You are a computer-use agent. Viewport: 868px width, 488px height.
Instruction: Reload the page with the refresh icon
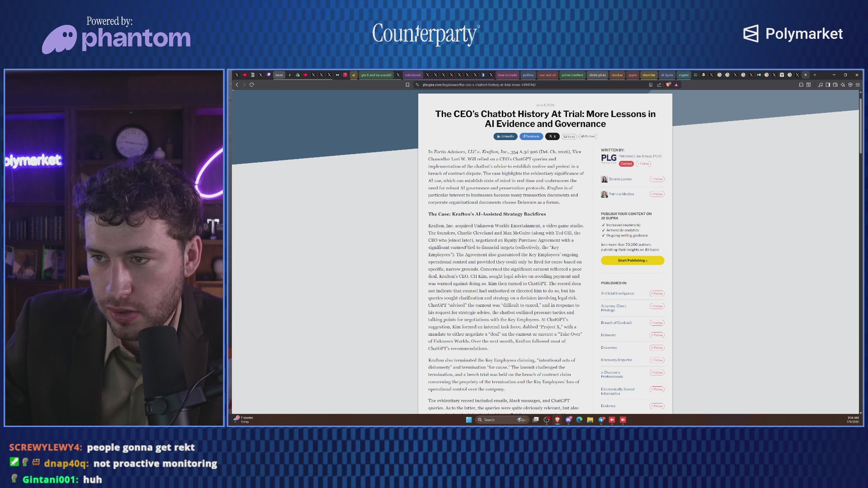point(252,84)
